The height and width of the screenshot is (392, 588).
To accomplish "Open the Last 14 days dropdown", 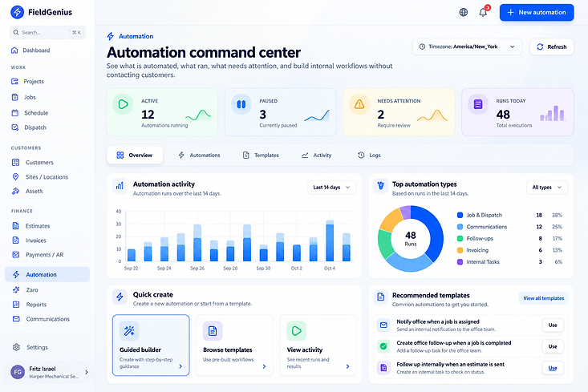I will pyautogui.click(x=331, y=187).
